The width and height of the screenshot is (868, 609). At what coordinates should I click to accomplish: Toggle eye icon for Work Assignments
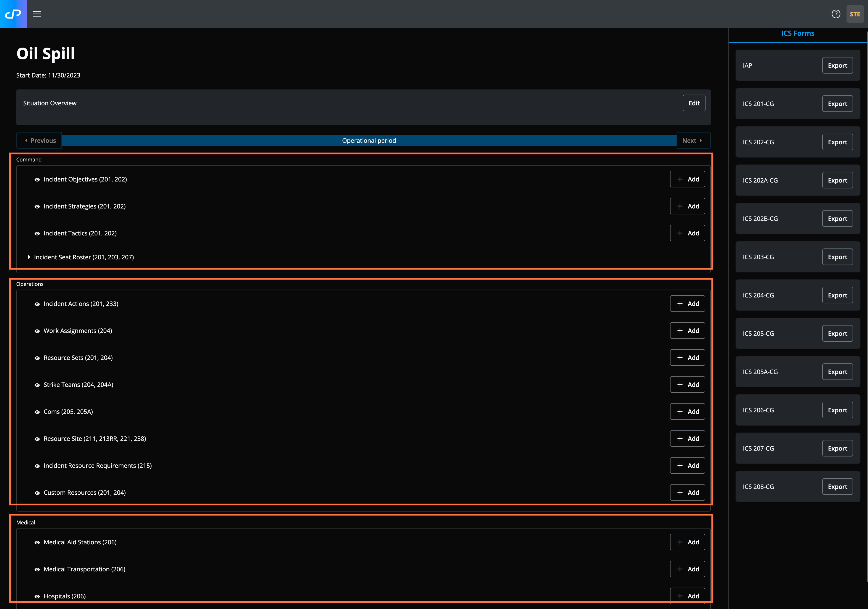pyautogui.click(x=37, y=331)
